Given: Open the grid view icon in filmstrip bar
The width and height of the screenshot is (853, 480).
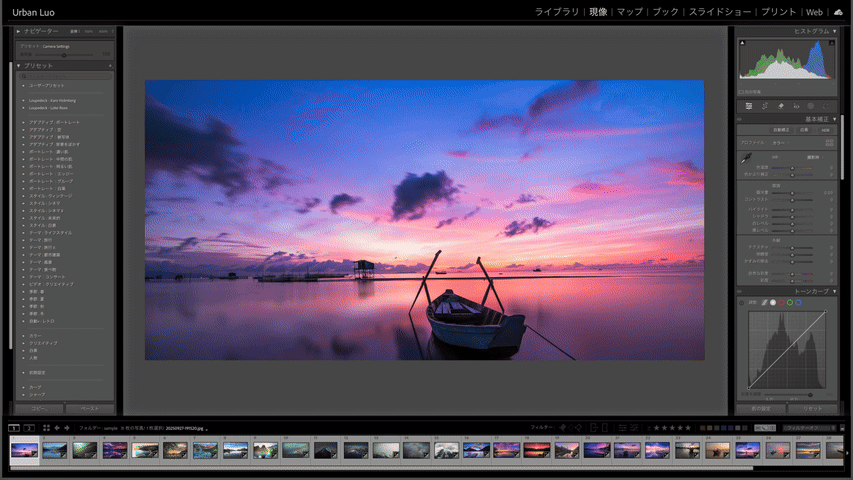Looking at the screenshot, I should tap(44, 428).
